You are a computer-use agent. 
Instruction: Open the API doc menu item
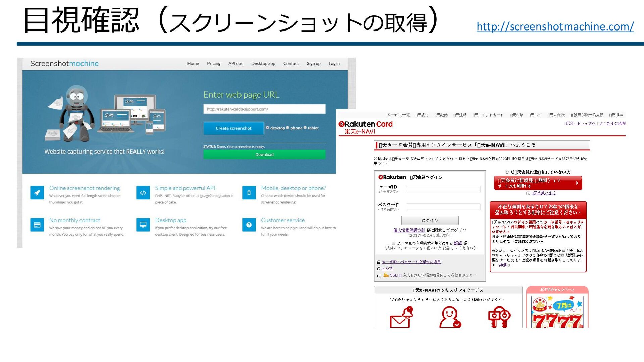coord(235,63)
